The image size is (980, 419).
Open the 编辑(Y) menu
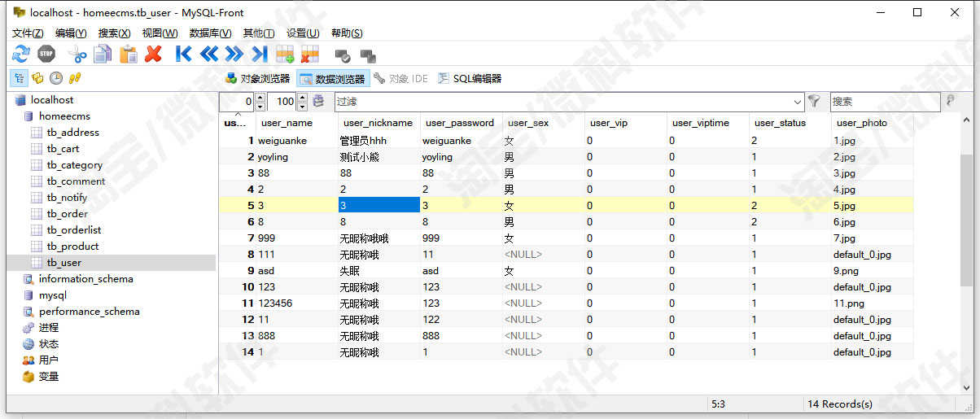(71, 33)
